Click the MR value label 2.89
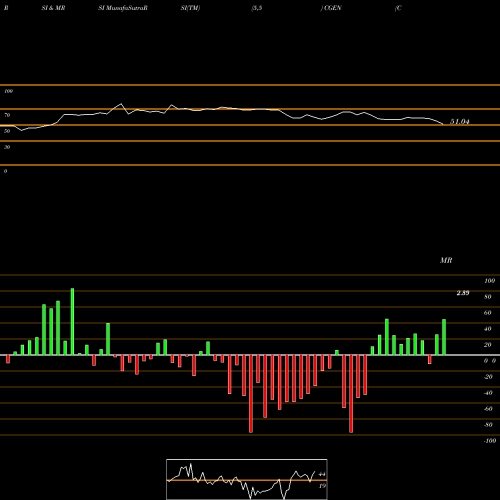Screen dimensions: 500x500 pos(463,293)
